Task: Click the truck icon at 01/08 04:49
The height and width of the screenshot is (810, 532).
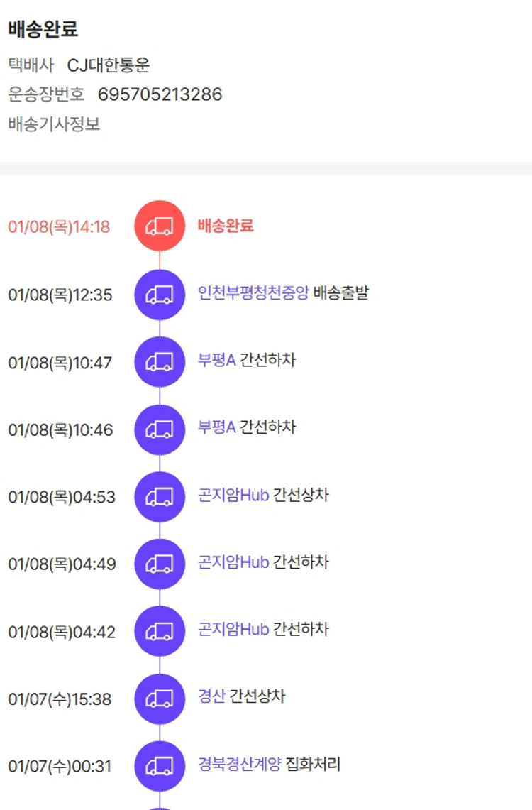Action: click(160, 564)
